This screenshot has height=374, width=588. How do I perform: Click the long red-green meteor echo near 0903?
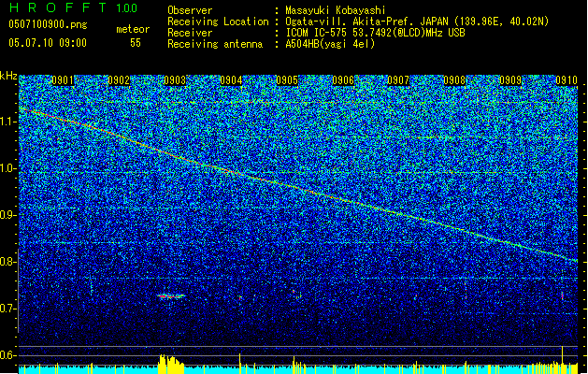171,296
